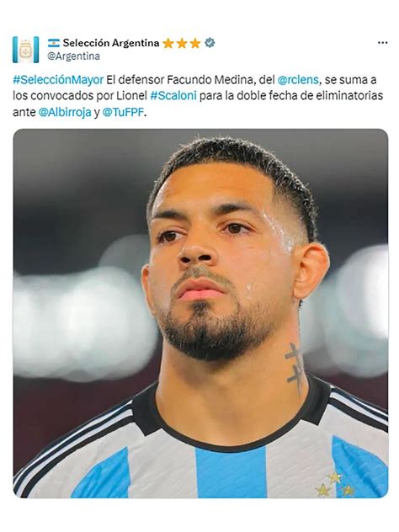
Task: Open the AFA crest profile avatar
Action: 26,50
